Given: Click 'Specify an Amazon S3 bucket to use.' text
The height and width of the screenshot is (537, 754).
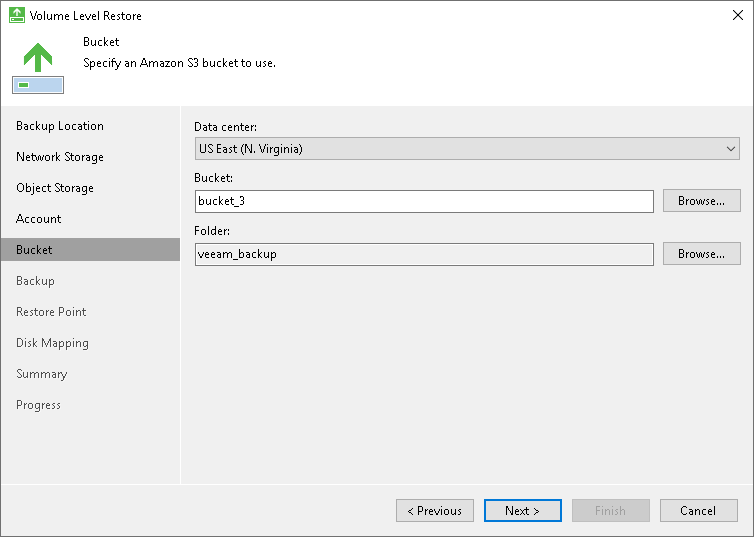Looking at the screenshot, I should point(179,63).
